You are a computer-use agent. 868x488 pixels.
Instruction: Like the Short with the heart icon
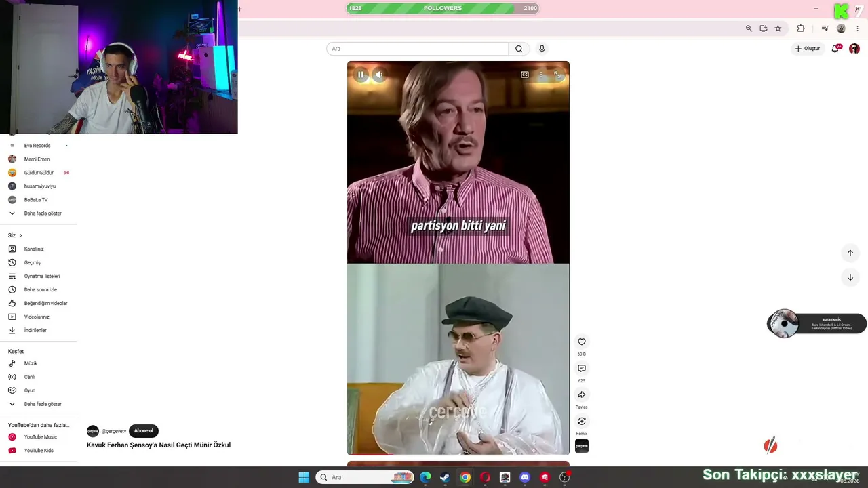click(582, 342)
